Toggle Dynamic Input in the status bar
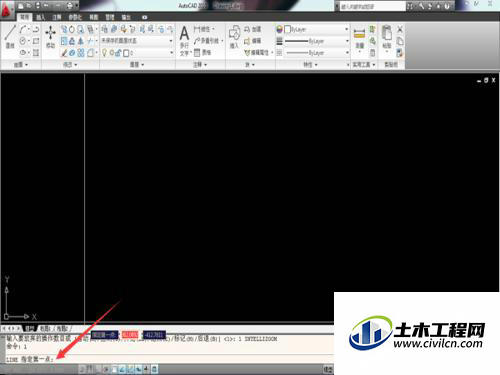 (x=138, y=369)
